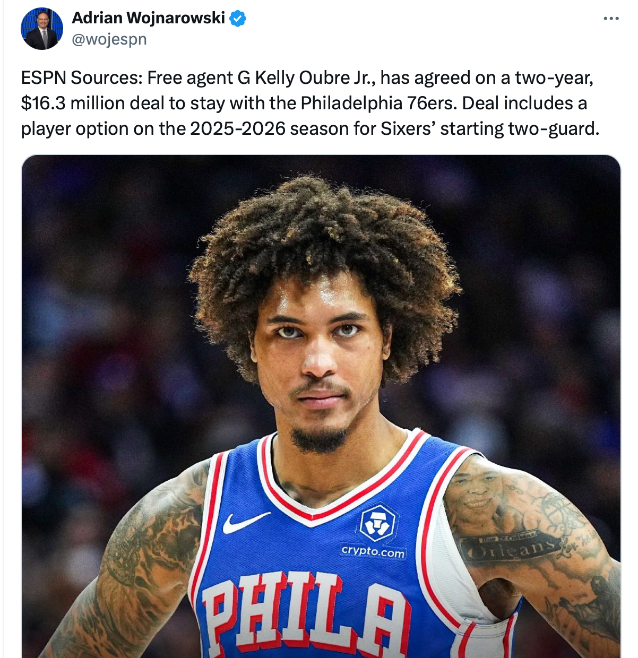
Task: Open Adrian Wojnarowski's profile avatar
Action: pos(42,29)
